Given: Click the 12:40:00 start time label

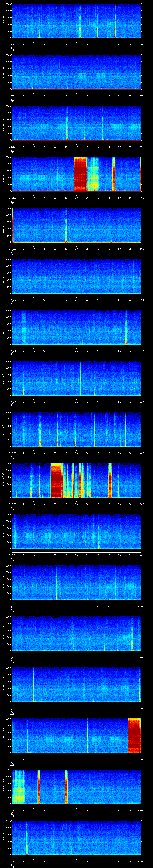Looking at the screenshot, I should 12,197.
